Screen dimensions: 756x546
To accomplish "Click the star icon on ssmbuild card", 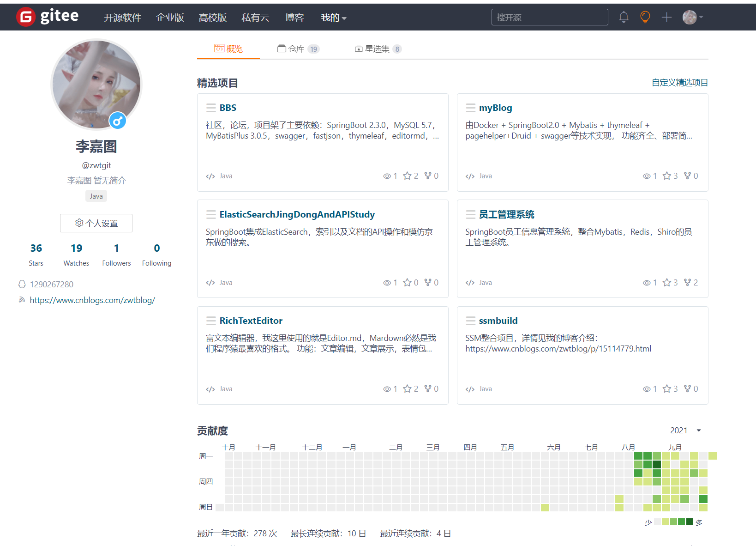I will click(x=667, y=389).
